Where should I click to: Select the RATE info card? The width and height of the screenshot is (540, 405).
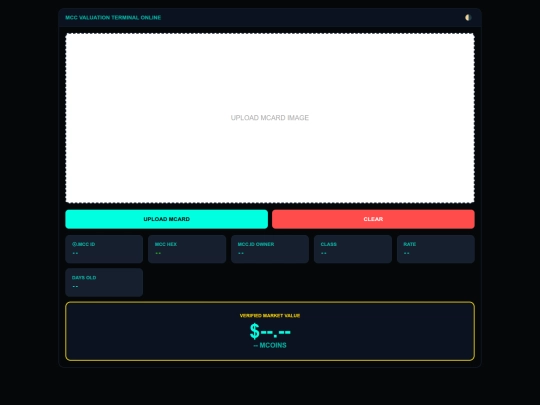(436, 249)
